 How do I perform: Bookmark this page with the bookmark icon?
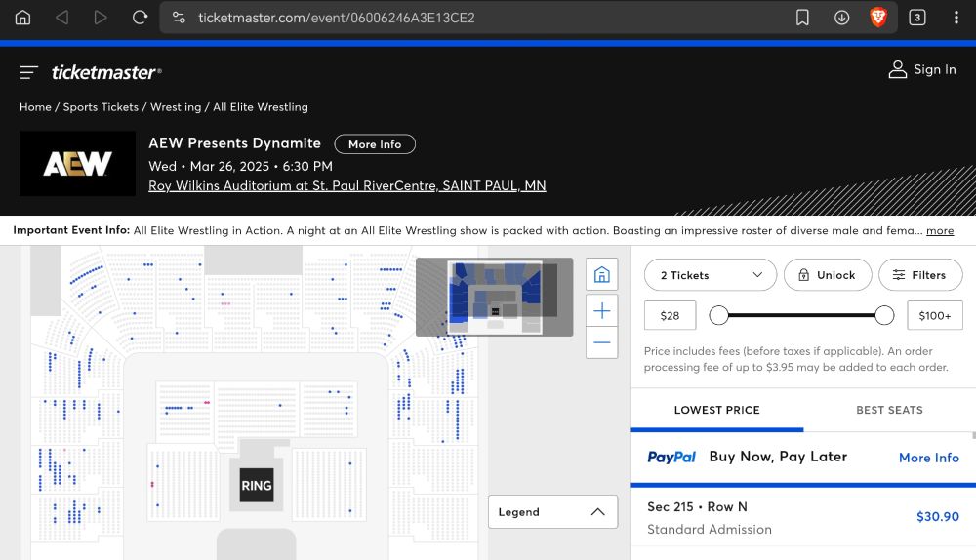click(x=802, y=18)
